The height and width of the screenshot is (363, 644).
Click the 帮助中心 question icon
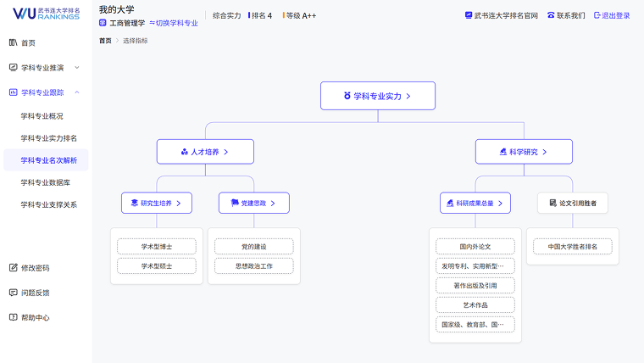point(14,317)
